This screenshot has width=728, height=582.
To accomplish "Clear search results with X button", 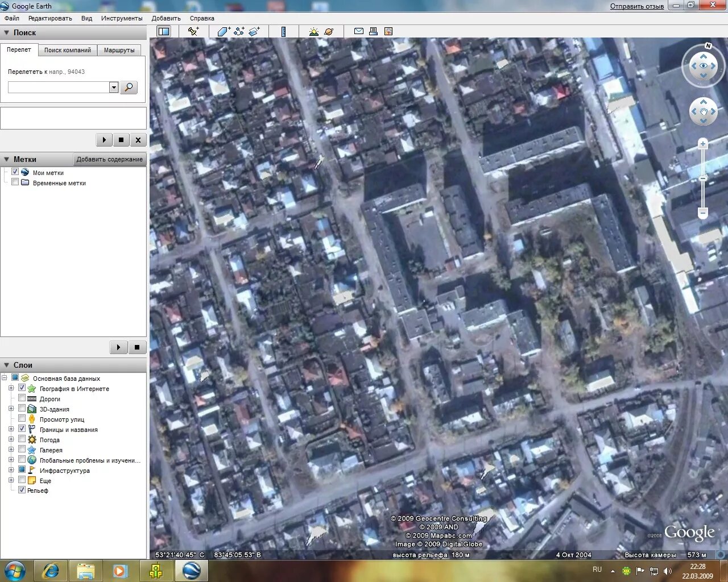I will (138, 140).
